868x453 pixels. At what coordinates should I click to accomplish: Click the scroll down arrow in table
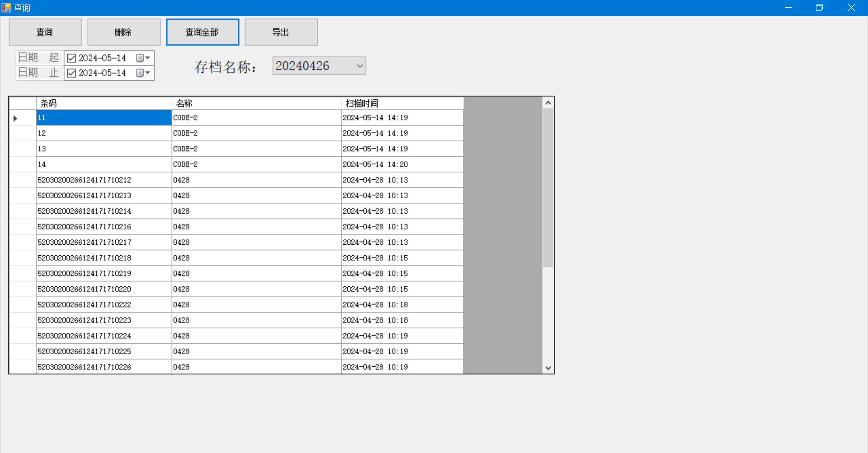tap(548, 368)
